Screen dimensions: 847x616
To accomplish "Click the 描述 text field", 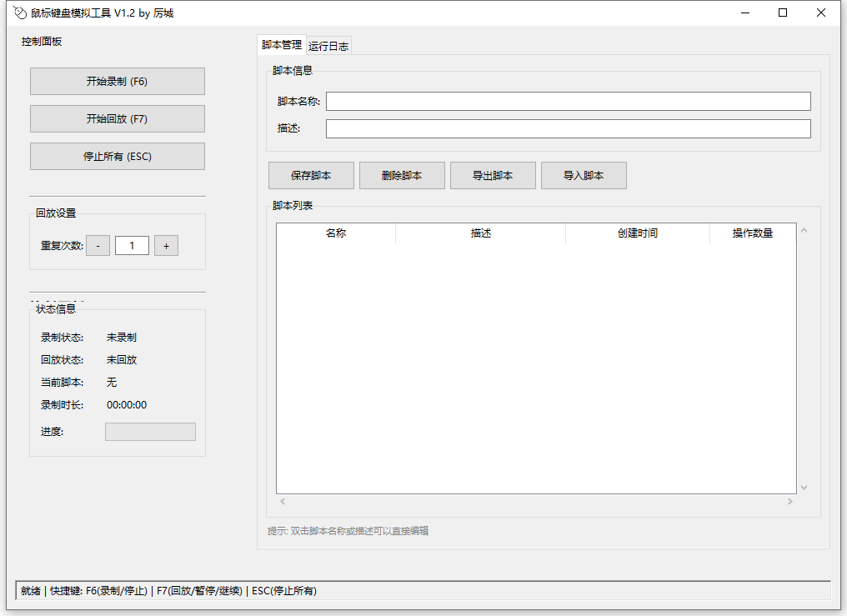I will click(567, 128).
